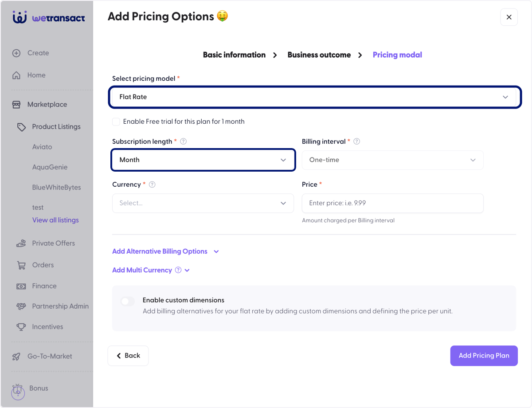Open Finance in the sidebar
This screenshot has width=532, height=408.
[x=44, y=286]
